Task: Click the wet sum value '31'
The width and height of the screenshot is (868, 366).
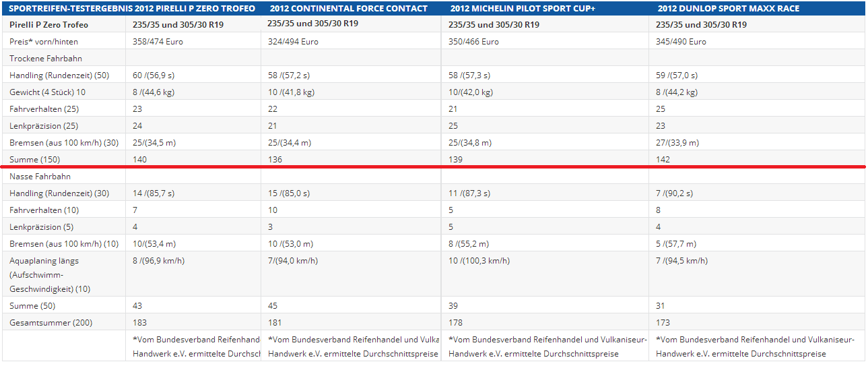Action: [x=661, y=306]
